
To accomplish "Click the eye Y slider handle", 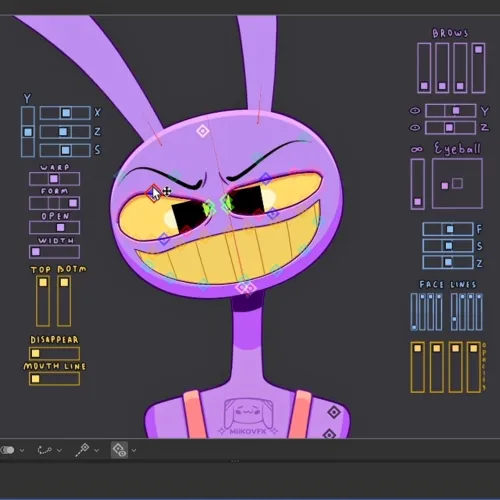I will click(x=456, y=110).
